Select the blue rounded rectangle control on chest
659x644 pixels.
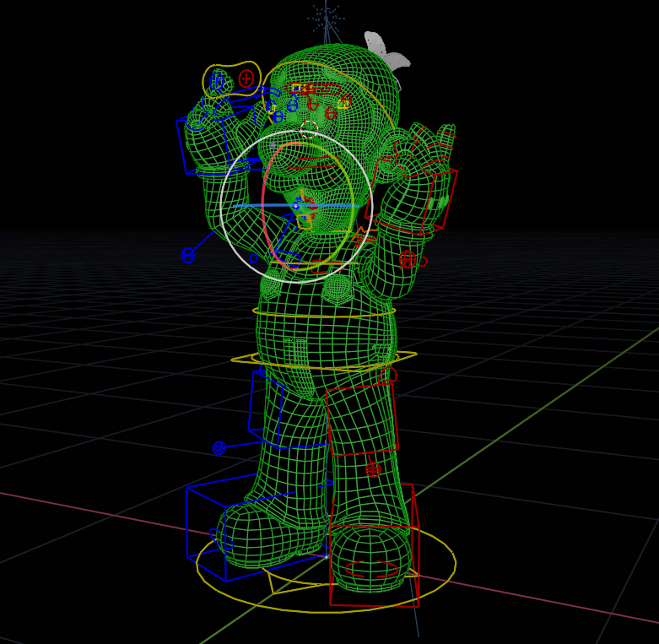[289, 259]
